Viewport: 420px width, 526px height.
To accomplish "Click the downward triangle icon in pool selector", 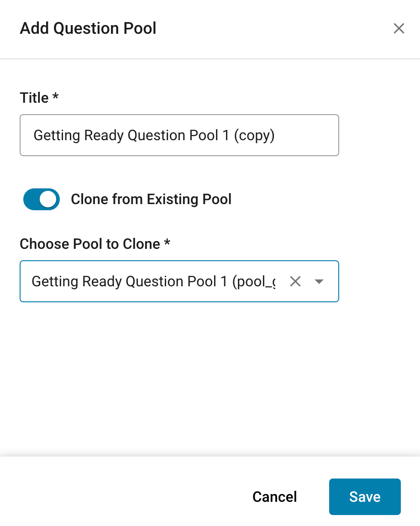I will [x=319, y=282].
